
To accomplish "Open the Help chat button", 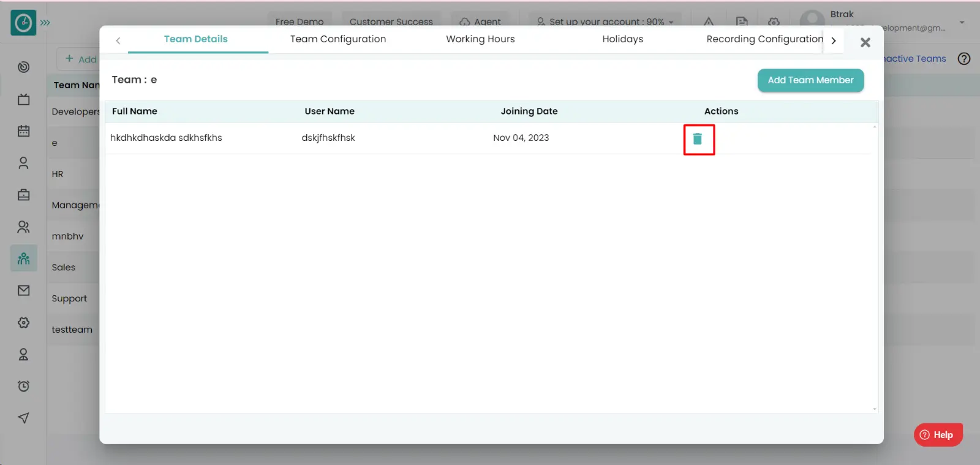I will [x=938, y=434].
